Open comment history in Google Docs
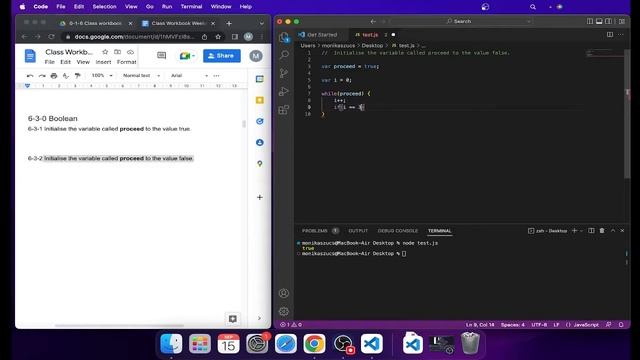 pos(162,56)
